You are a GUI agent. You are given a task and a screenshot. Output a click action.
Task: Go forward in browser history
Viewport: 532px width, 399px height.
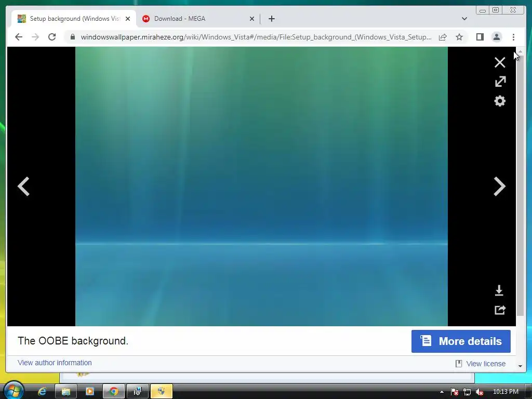point(35,37)
